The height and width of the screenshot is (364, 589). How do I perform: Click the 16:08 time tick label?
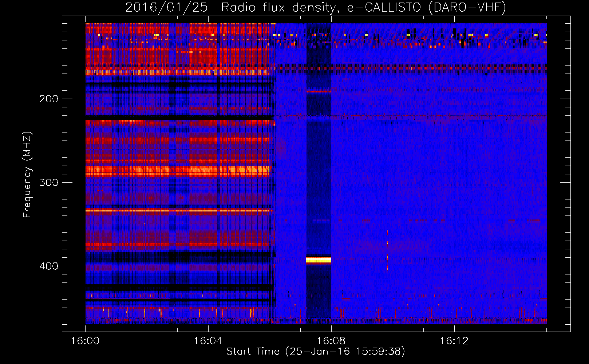tap(331, 341)
